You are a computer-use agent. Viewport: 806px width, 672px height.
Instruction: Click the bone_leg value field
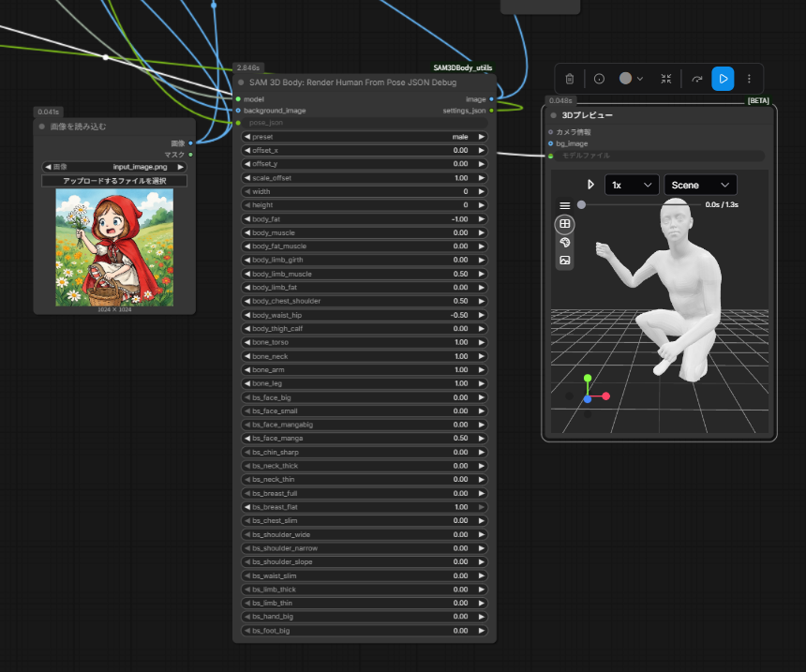[x=364, y=383]
